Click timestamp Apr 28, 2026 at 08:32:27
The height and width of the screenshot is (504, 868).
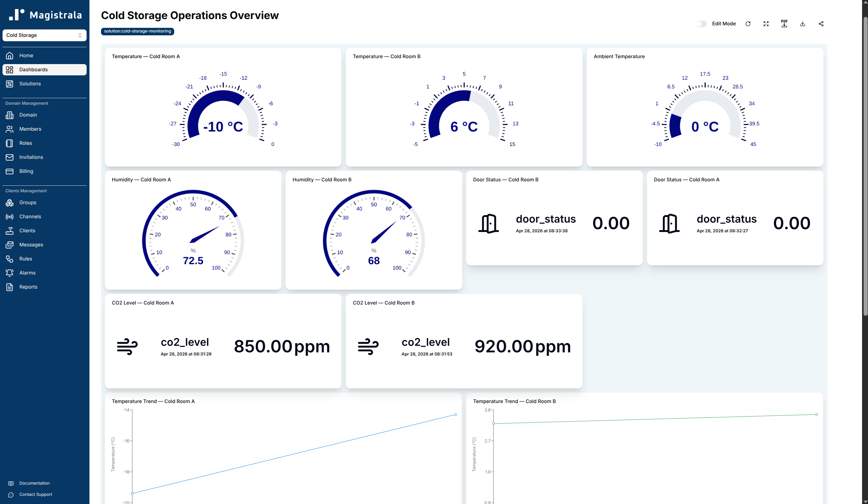coord(722,231)
